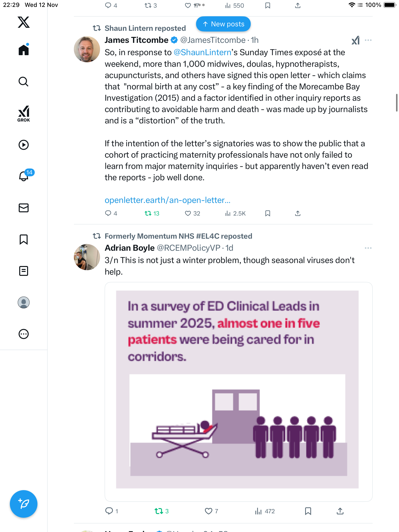Open more options on Adrian Boyle's post
This screenshot has height=532, width=399.
368,248
